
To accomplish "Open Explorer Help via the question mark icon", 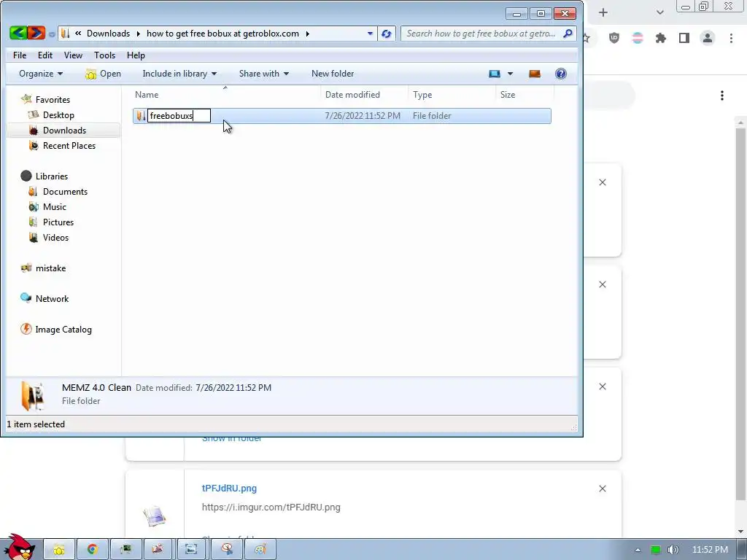I will (561, 74).
